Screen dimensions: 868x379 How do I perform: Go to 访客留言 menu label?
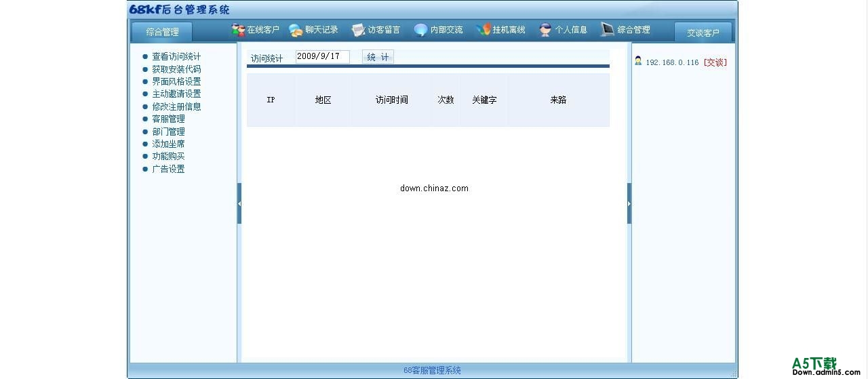pos(384,30)
